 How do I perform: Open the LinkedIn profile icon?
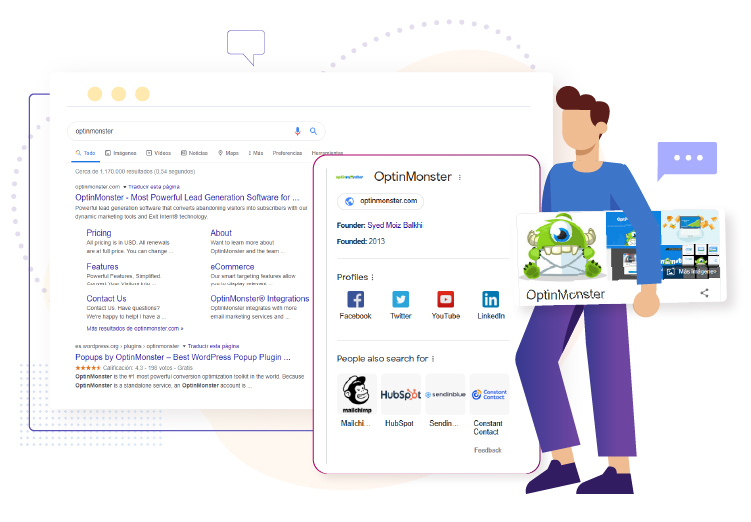coord(490,299)
